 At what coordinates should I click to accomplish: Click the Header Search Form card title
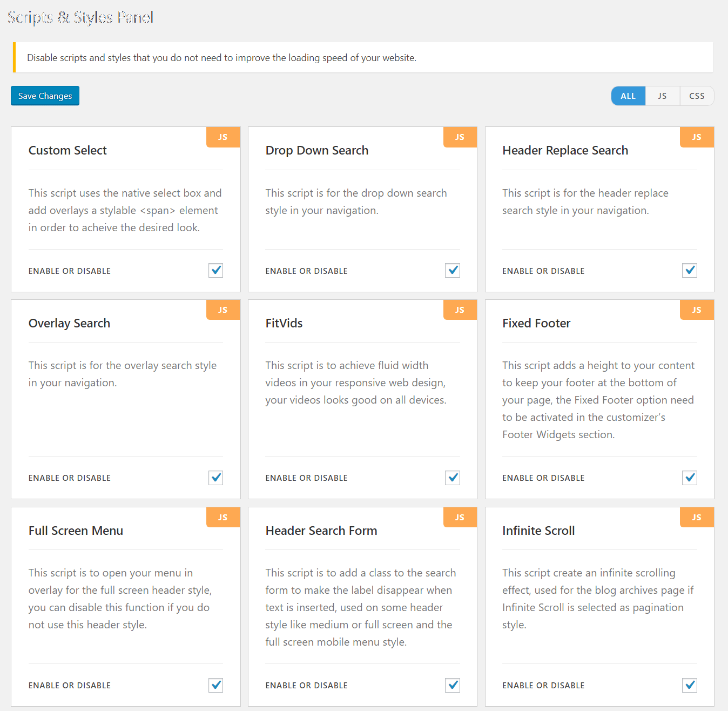click(x=321, y=531)
